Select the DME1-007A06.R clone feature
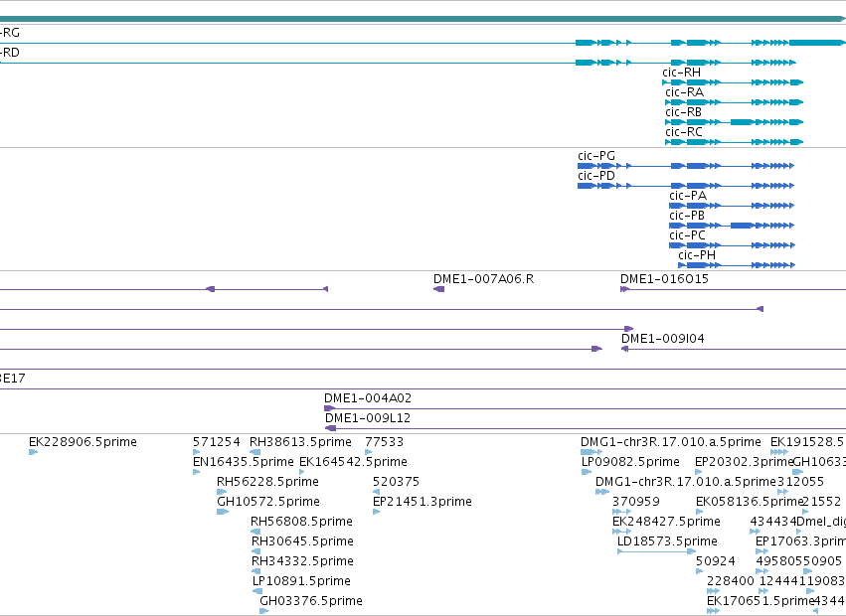 click(x=438, y=290)
